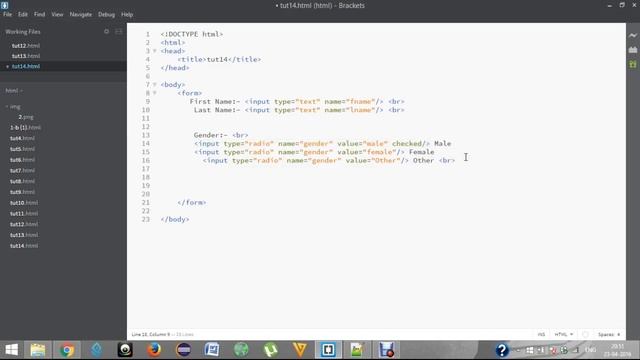The height and width of the screenshot is (360, 640).
Task: Click the Working Files header label
Action: click(23, 31)
